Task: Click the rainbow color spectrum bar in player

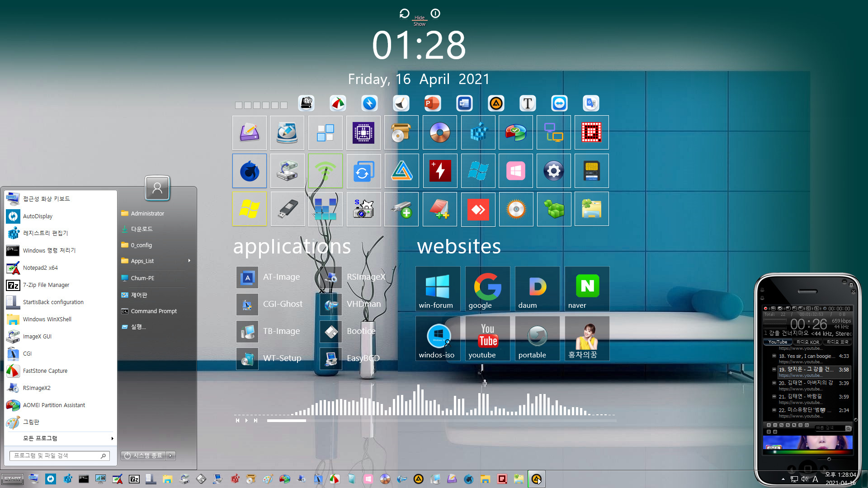Action: coord(807,451)
